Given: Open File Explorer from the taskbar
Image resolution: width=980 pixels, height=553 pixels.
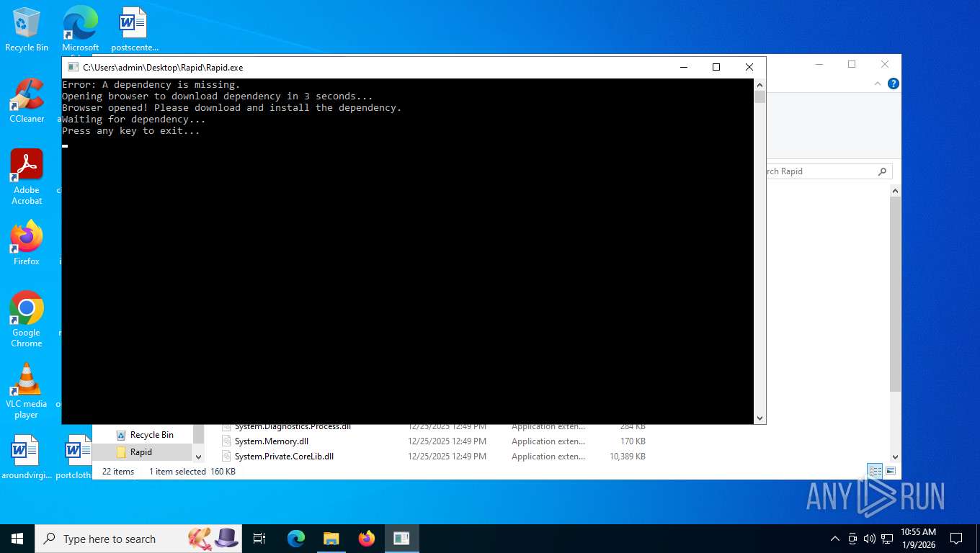Looking at the screenshot, I should coord(331,539).
